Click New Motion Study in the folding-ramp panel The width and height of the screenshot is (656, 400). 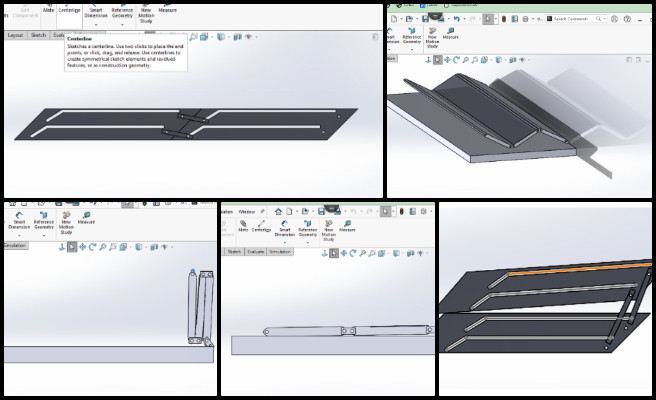pyautogui.click(x=432, y=38)
